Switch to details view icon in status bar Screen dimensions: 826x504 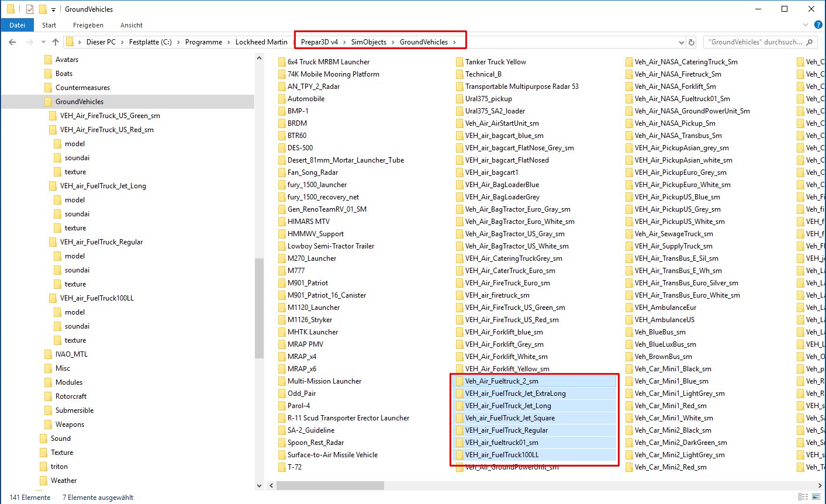click(x=803, y=497)
